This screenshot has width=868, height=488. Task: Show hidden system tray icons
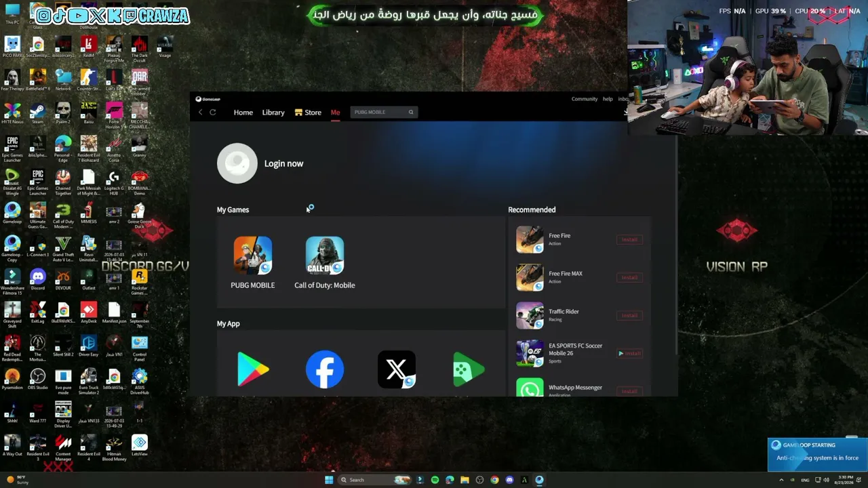(781, 480)
